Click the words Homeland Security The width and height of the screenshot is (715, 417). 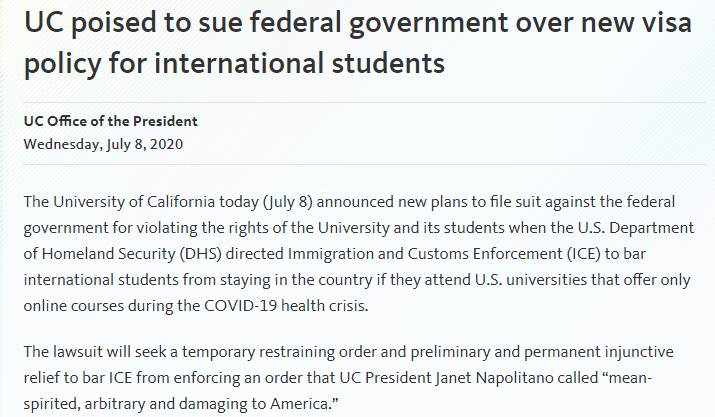point(109,254)
